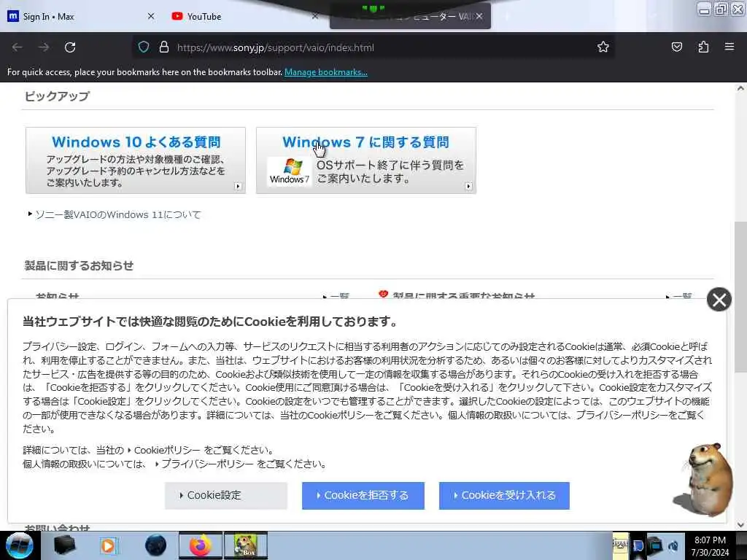This screenshot has height=560, width=747.
Task: Open the Cookieポリシー link
Action: pos(167,450)
